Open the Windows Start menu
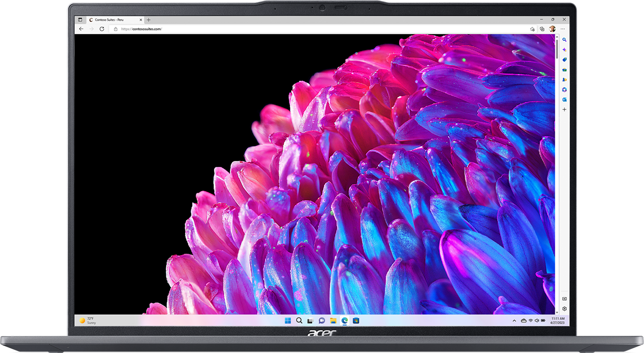The image size is (644, 353). (288, 321)
